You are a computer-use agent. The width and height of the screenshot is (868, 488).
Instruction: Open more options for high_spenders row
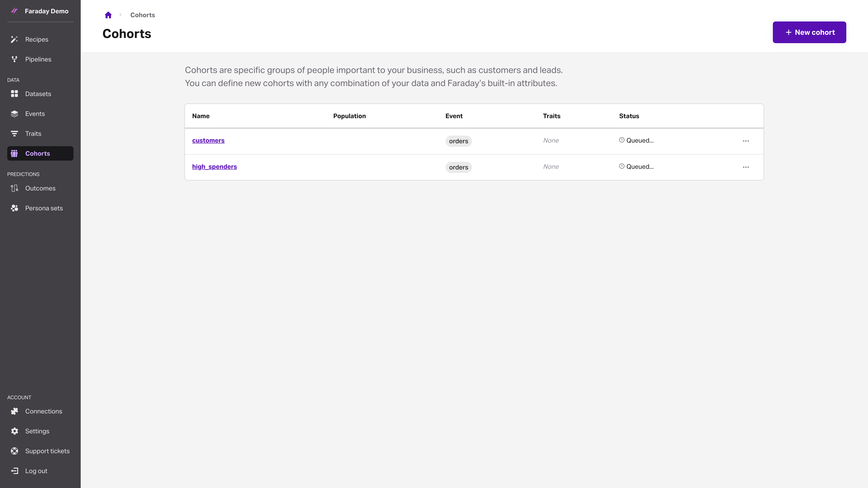pos(746,167)
